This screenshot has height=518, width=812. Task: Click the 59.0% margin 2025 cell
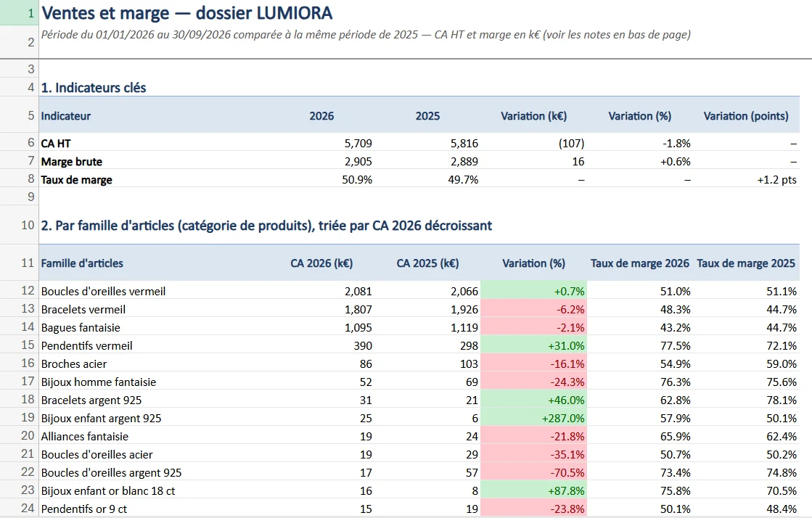pos(746,363)
